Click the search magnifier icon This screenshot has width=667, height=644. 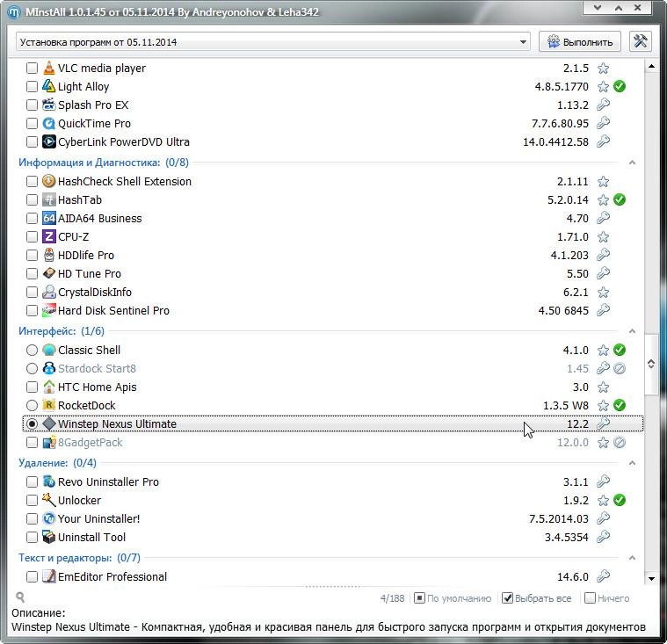[x=20, y=597]
